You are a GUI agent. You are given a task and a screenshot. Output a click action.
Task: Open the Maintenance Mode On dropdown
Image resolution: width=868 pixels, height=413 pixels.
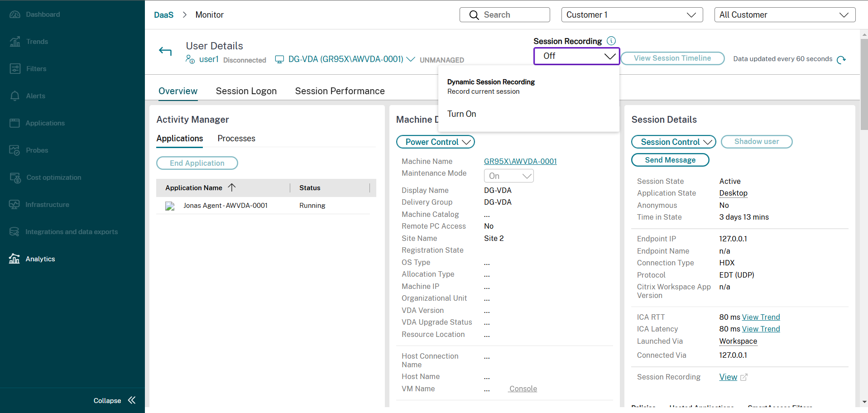point(508,176)
